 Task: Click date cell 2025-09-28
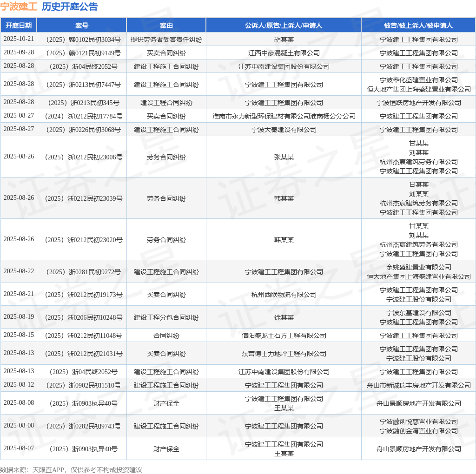[x=19, y=52]
